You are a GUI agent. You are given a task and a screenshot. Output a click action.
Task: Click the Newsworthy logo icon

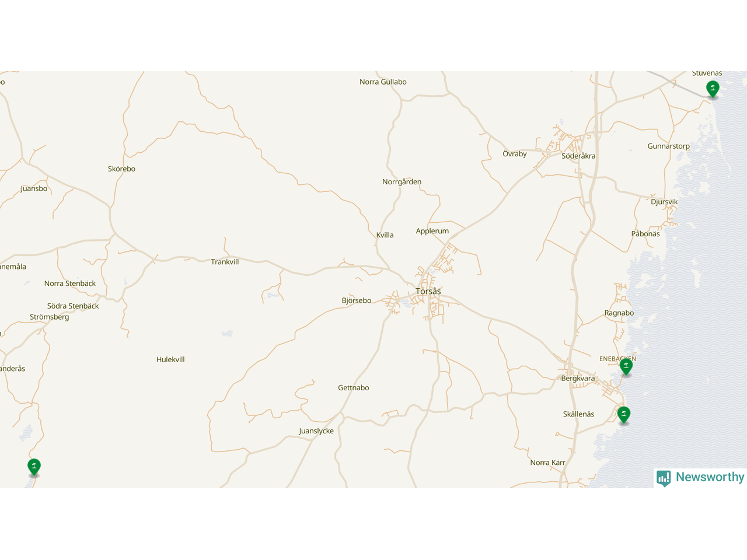(x=664, y=478)
